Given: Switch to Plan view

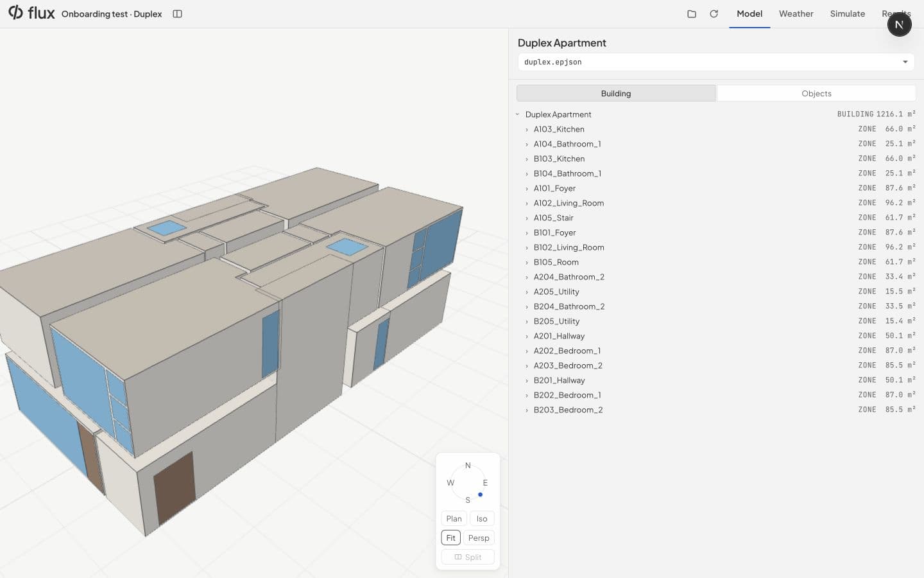Looking at the screenshot, I should tap(454, 518).
